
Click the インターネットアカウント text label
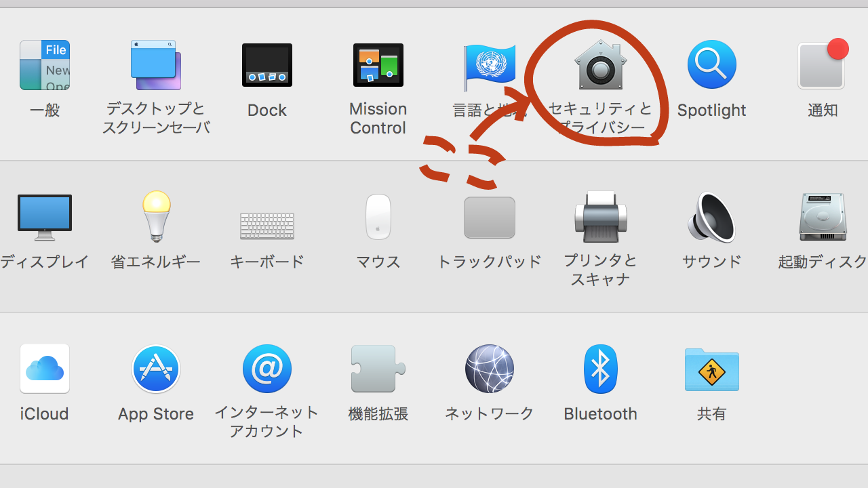click(x=267, y=422)
